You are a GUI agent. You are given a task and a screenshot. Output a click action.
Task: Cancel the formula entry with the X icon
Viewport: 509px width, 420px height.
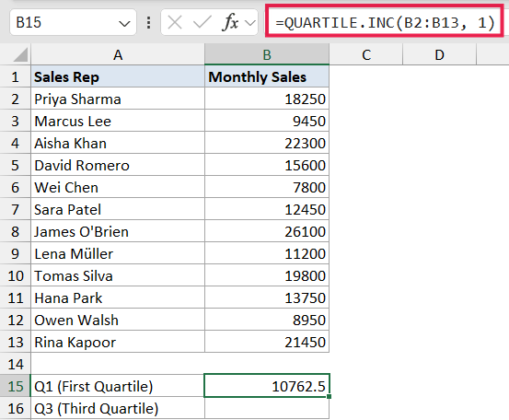point(175,23)
